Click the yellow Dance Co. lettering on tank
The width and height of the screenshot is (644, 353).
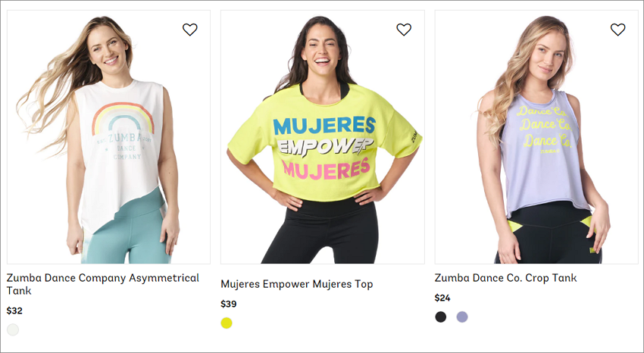pyautogui.click(x=544, y=127)
